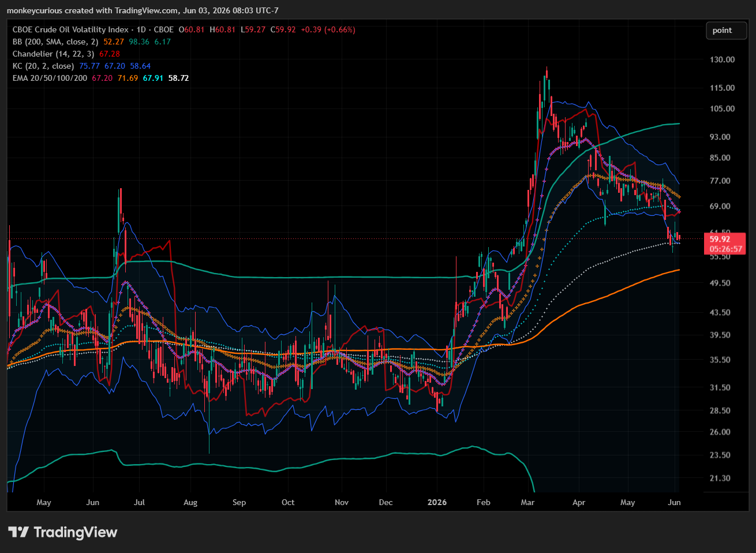
Task: Click the 26.00 price axis label
Action: 720,432
